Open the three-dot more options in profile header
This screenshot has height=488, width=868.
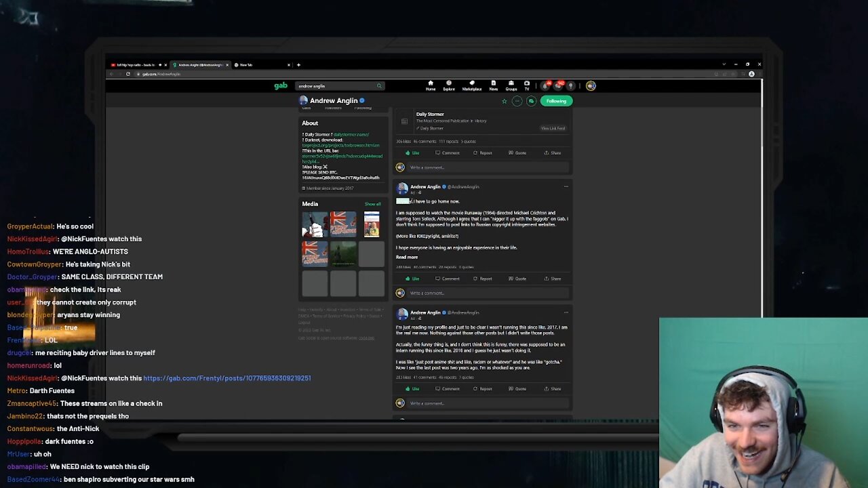click(517, 101)
